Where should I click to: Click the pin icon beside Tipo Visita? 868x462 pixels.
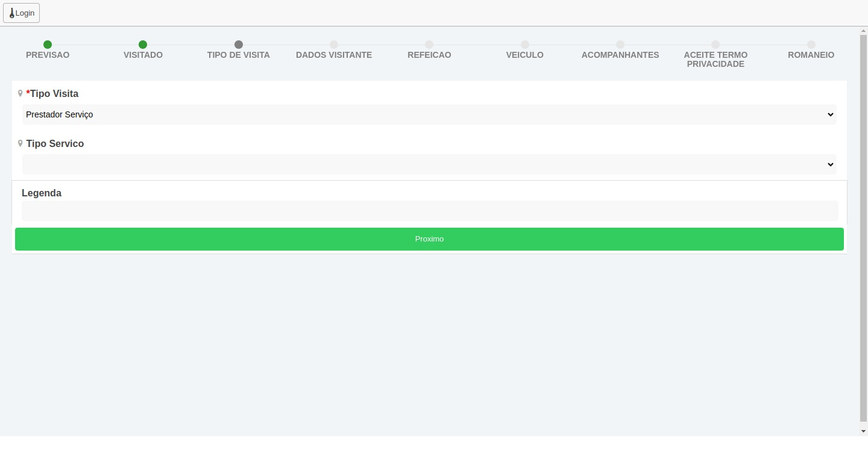[x=20, y=93]
